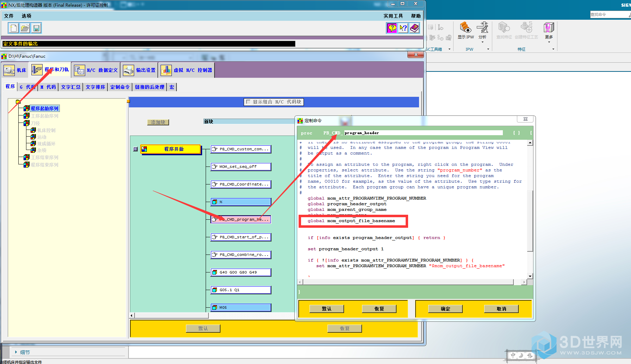
Task: Select 工序起始序列 tree node
Action: point(44,116)
